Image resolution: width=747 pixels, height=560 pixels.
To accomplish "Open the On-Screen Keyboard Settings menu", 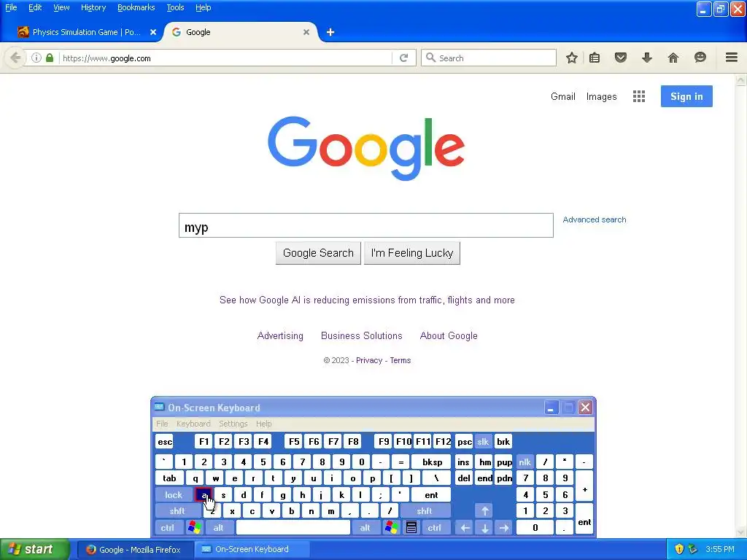I will (233, 424).
